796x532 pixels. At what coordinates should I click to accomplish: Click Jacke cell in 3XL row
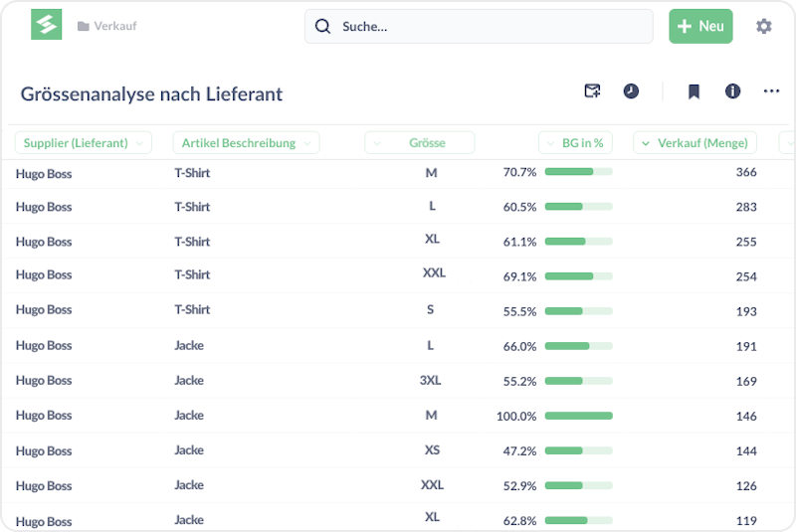pyautogui.click(x=189, y=381)
